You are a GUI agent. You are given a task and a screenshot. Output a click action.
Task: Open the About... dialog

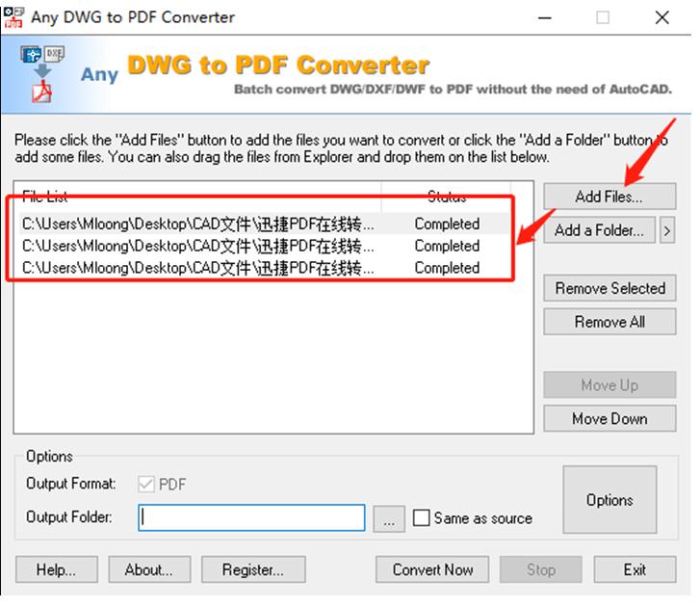pos(149,570)
